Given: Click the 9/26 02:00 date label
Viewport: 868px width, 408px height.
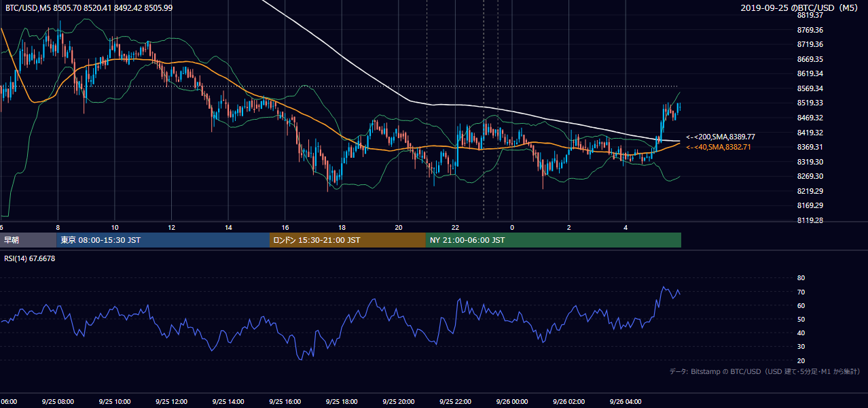Looking at the screenshot, I should coord(568,402).
